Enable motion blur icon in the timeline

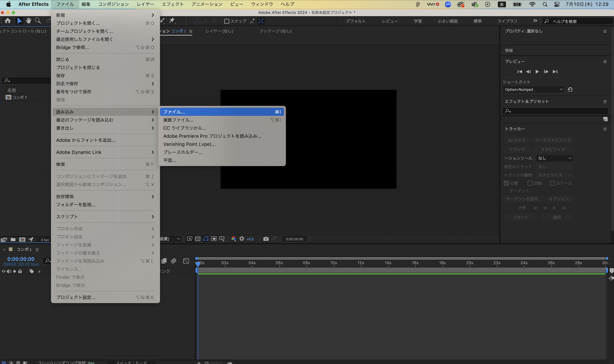(x=174, y=261)
